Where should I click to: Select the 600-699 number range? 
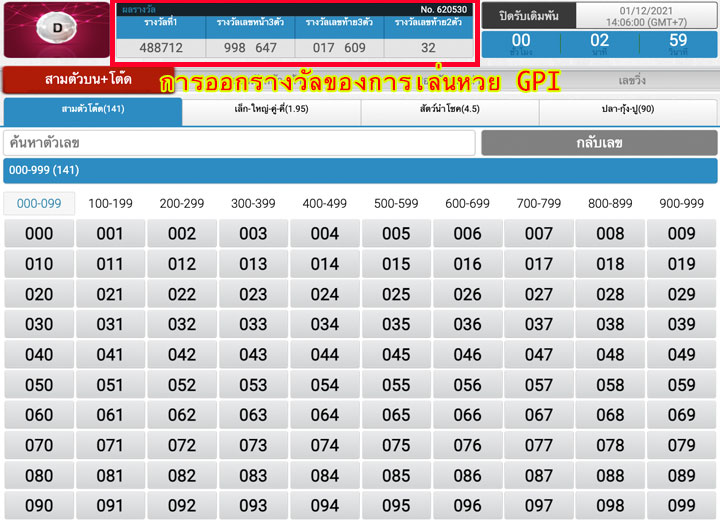pos(467,203)
